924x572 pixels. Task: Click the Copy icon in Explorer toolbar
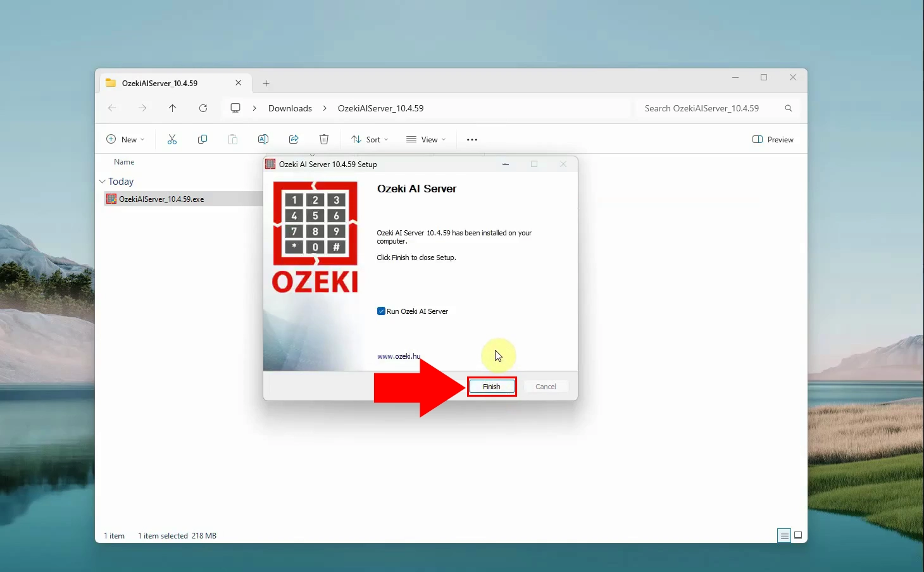click(x=203, y=139)
